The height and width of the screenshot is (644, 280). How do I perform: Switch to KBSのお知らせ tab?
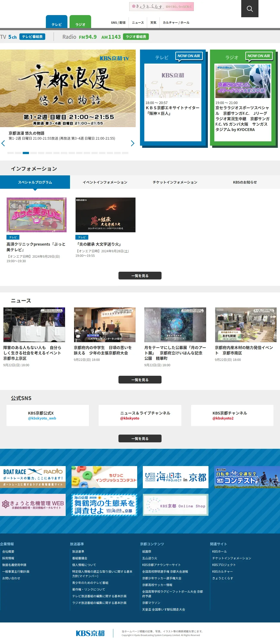pyautogui.click(x=245, y=182)
